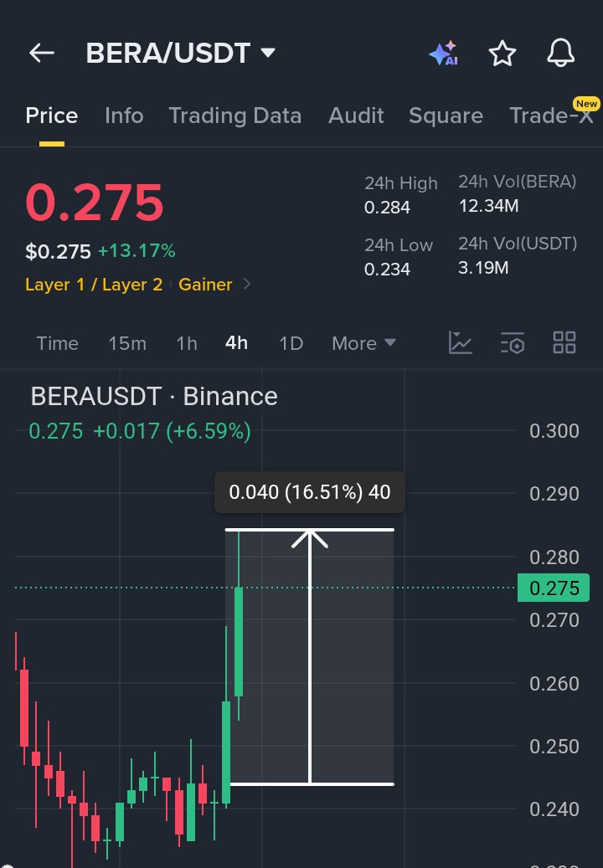The image size is (603, 868).
Task: Select the 1h interval
Action: (187, 343)
